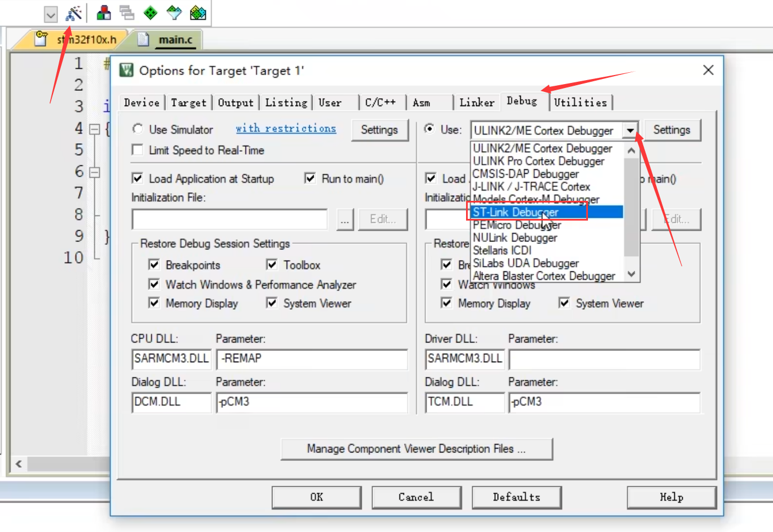Open the target selection dropdown in toolbar
The width and height of the screenshot is (773, 532).
[x=51, y=14]
